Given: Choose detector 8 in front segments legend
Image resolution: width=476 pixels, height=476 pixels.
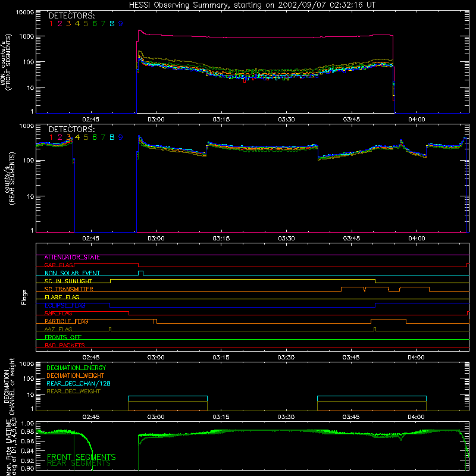Looking at the screenshot, I should coord(112,24).
